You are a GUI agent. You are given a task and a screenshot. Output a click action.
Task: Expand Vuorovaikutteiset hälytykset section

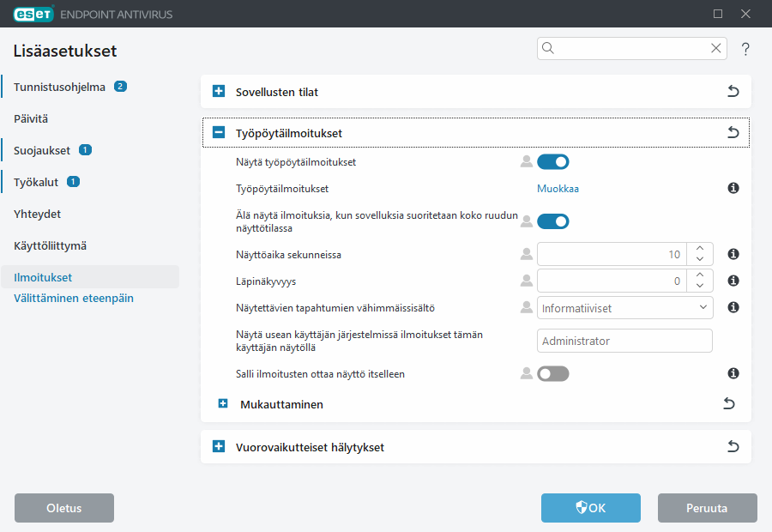(219, 446)
